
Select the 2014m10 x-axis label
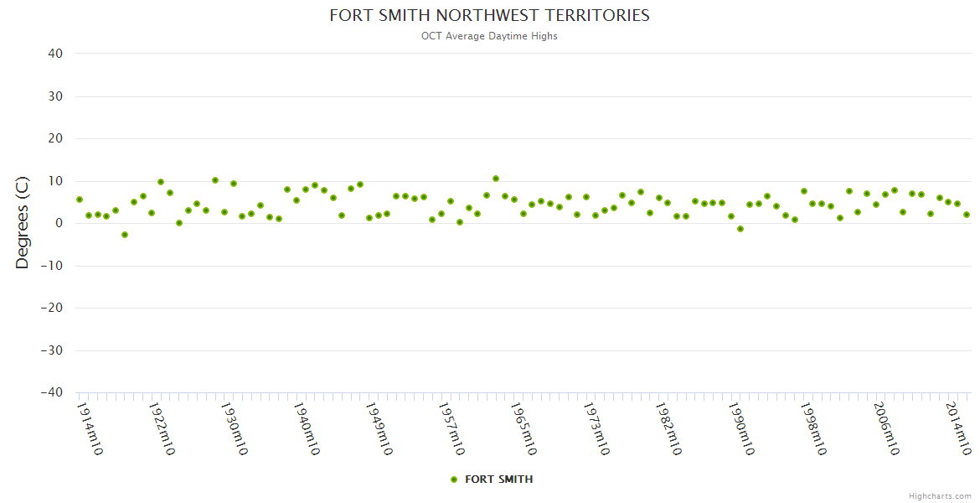957,428
